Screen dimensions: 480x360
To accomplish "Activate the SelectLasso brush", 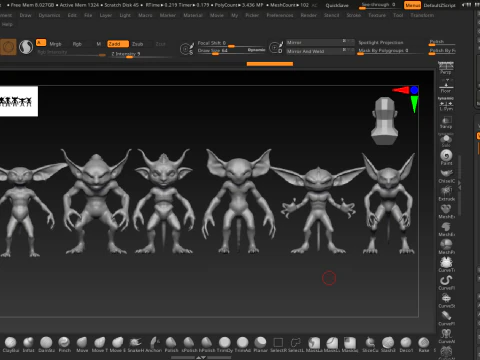I will point(296,345).
